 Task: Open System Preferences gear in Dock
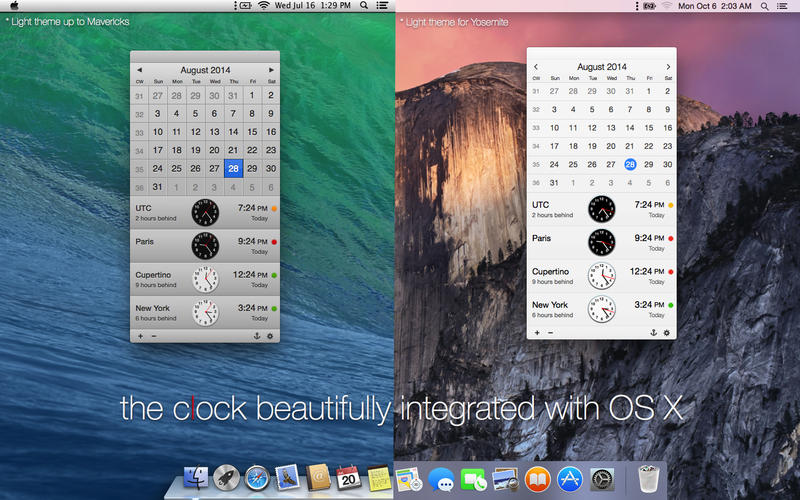coord(603,480)
